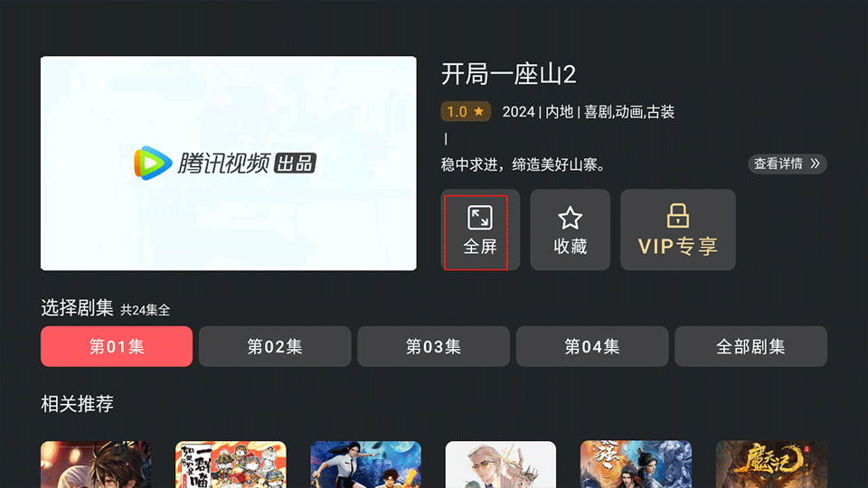Click the 共24集全 episode count label
The image size is (868, 488).
(x=145, y=310)
